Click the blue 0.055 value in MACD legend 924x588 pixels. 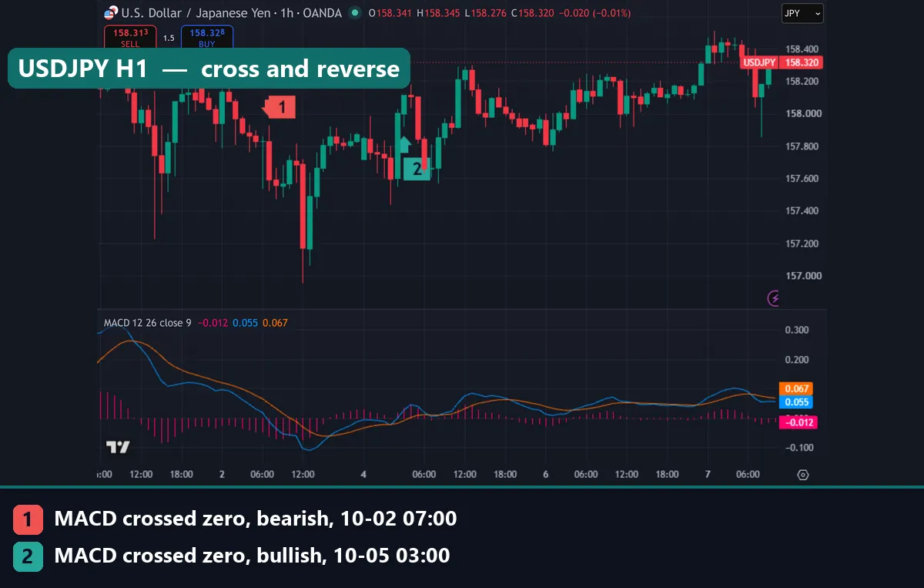[x=245, y=323]
